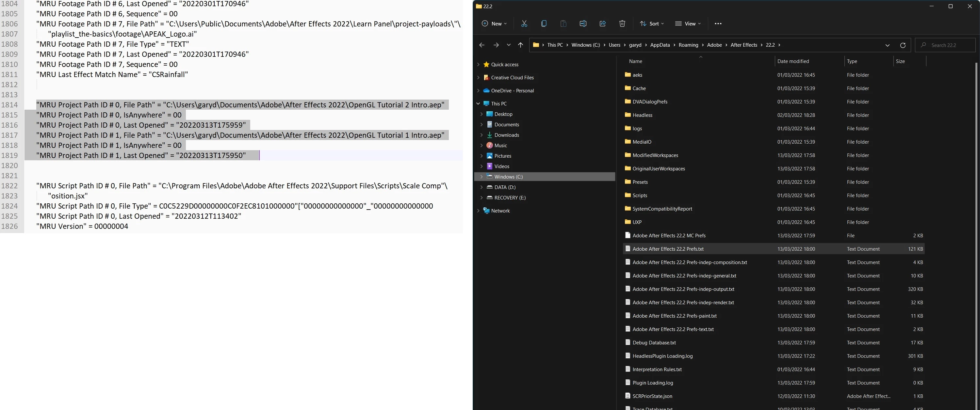Image resolution: width=980 pixels, height=410 pixels.
Task: Open the Scripts folder in the file list
Action: [640, 196]
